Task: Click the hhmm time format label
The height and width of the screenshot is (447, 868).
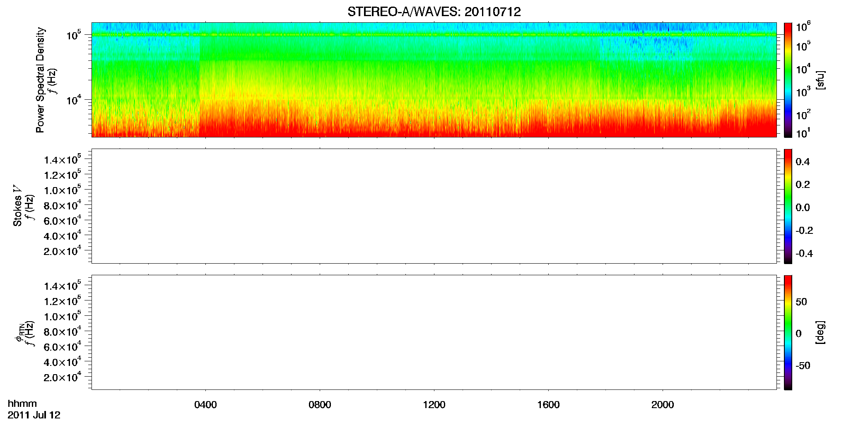Action: 22,404
